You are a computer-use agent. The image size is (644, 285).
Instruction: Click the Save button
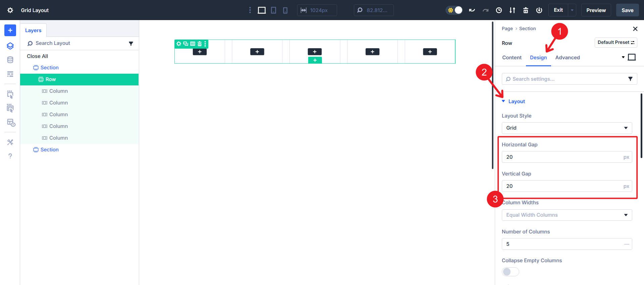coord(627,10)
